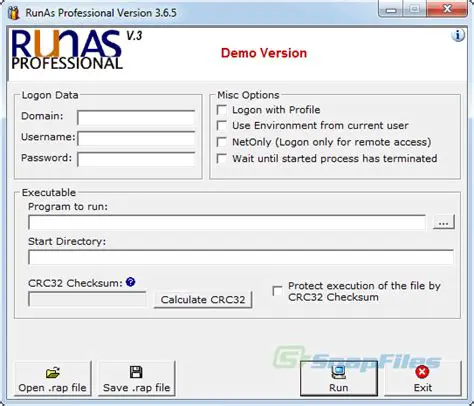Browse for program with the ... button
The image size is (474, 406).
(443, 222)
